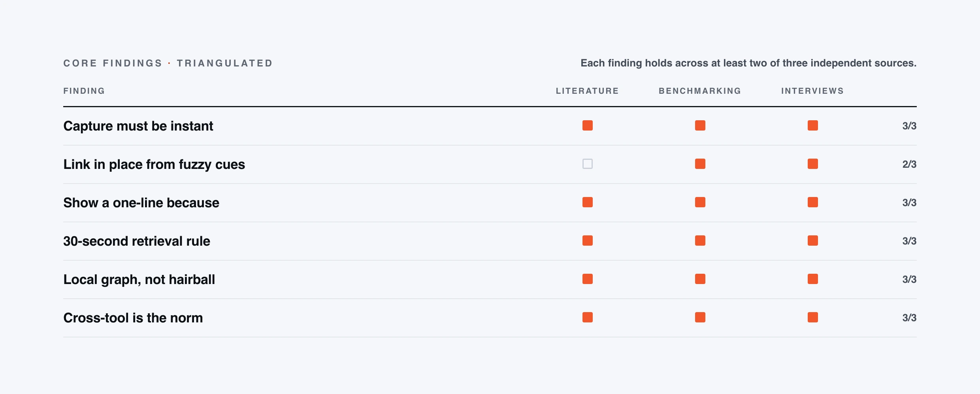This screenshot has height=394, width=980.
Task: Select Literature marker for Local graph row
Action: [588, 279]
